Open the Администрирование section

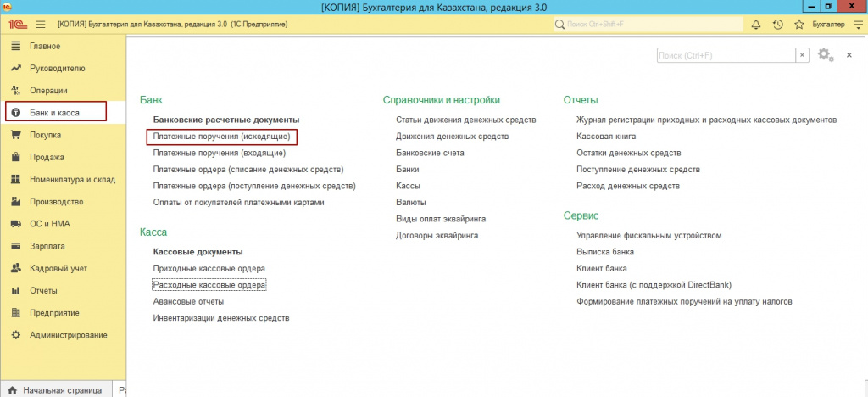(x=69, y=335)
